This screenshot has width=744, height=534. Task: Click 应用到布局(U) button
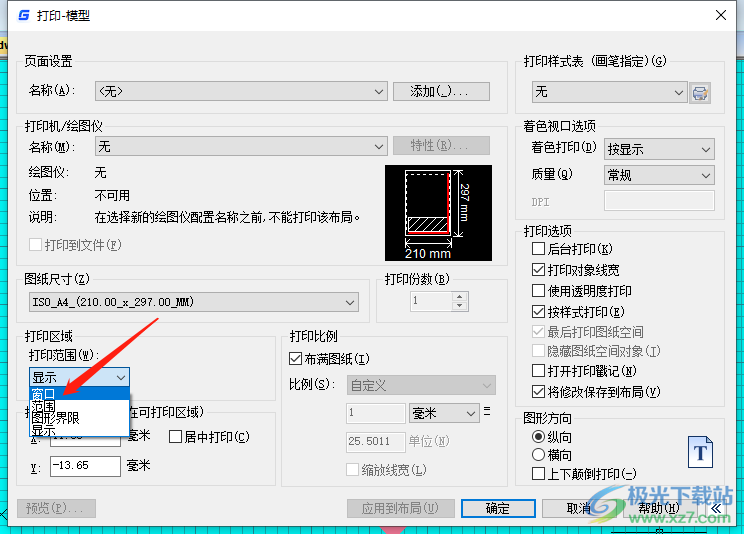pyautogui.click(x=400, y=508)
